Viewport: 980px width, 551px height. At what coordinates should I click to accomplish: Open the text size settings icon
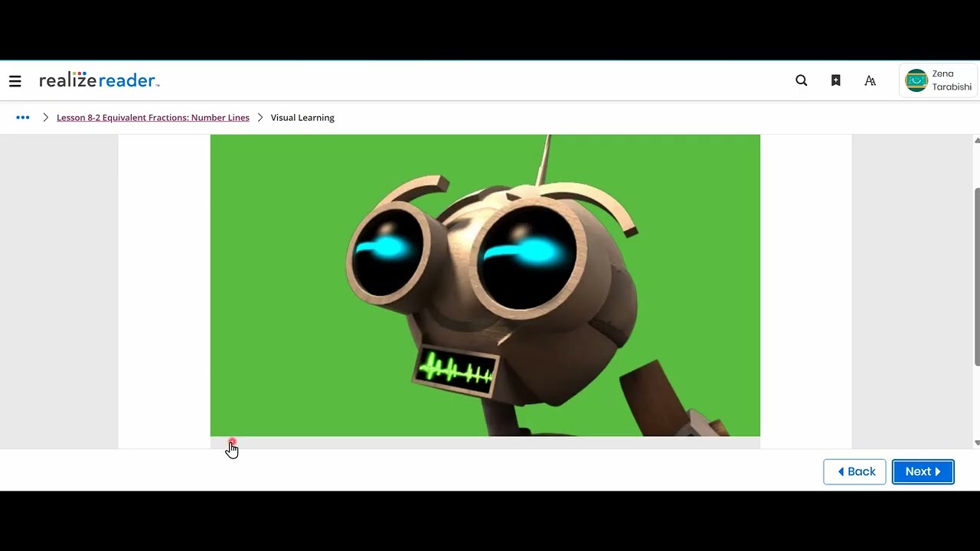coord(871,80)
